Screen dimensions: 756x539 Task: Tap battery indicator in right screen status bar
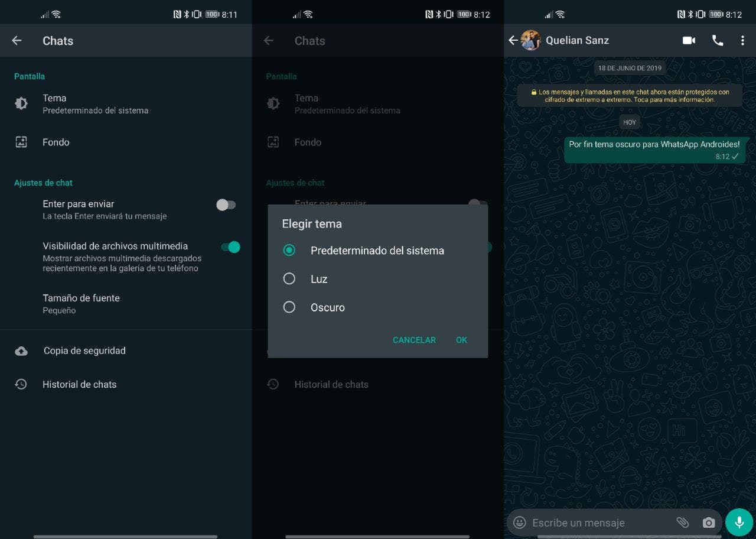click(x=716, y=14)
